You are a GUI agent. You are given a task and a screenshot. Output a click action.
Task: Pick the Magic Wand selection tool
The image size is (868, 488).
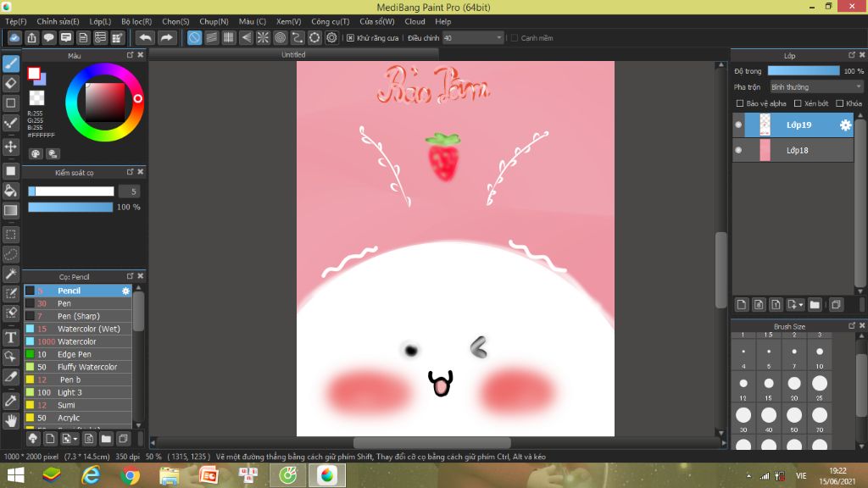pos(11,274)
